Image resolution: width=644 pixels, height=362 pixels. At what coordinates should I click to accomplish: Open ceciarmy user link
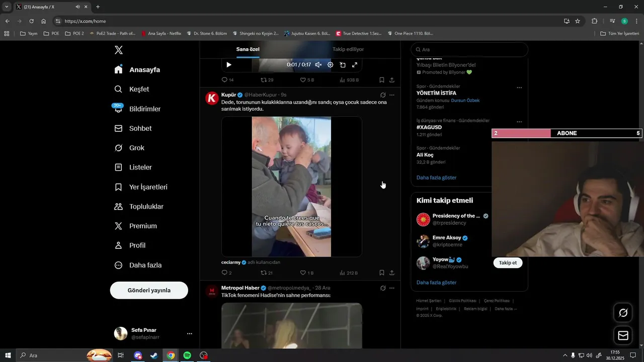(x=231, y=262)
